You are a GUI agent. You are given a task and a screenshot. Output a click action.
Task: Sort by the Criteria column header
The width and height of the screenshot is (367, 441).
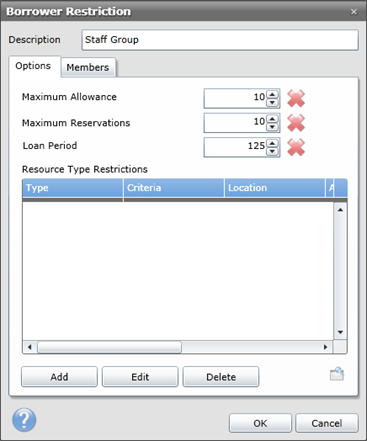[x=174, y=188]
